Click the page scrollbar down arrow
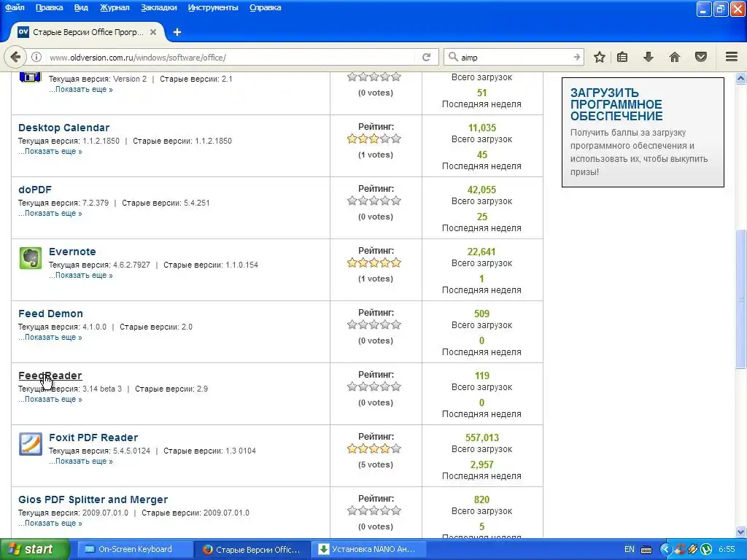Image resolution: width=747 pixels, height=560 pixels. point(741,532)
